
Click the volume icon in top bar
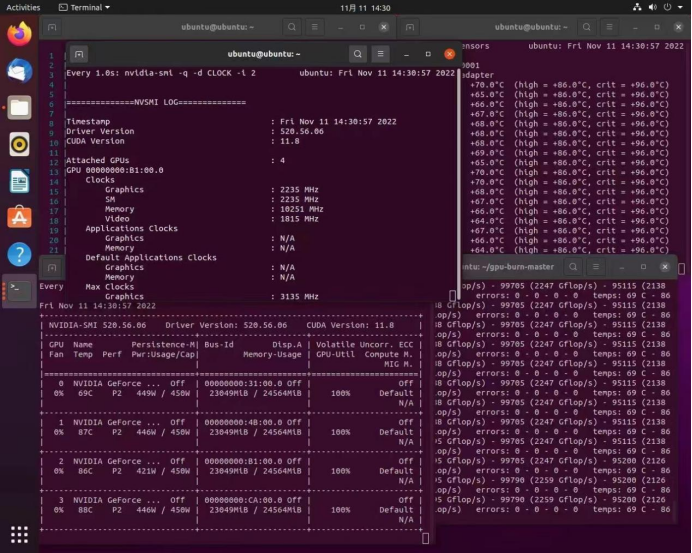[652, 7]
